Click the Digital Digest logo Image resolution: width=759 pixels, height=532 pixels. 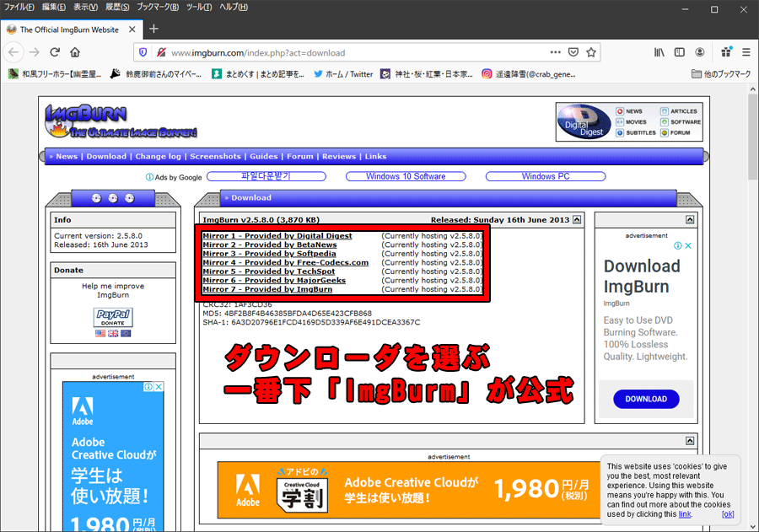pyautogui.click(x=584, y=121)
